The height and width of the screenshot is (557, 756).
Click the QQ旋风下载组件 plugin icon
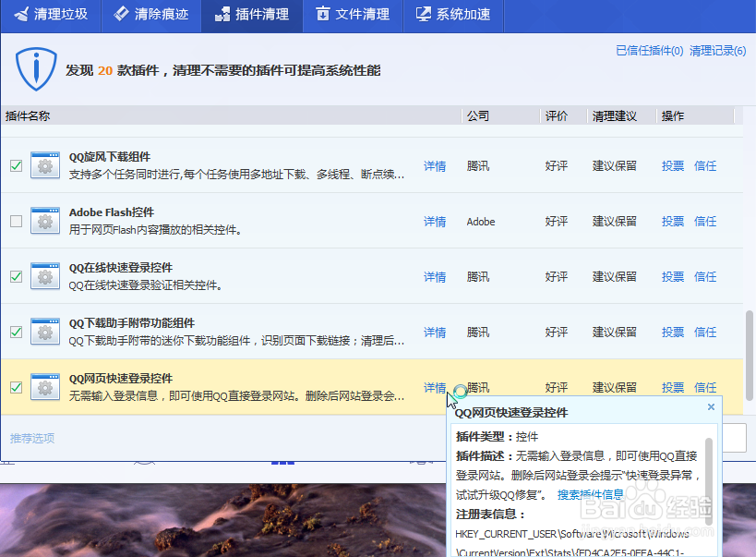pyautogui.click(x=45, y=165)
